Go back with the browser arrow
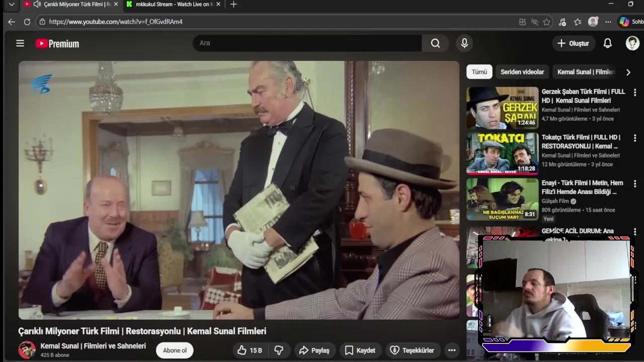This screenshot has height=362, width=644. 12,22
